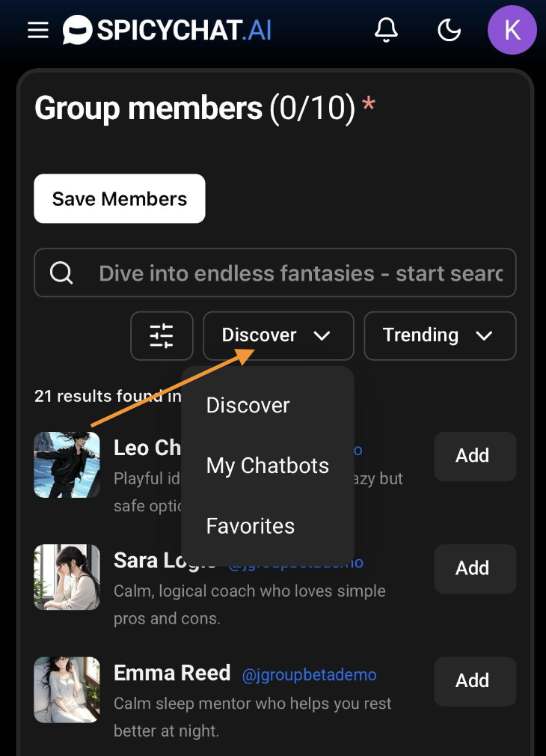Open Sara Logic's avatar thumbnail
The height and width of the screenshot is (756, 546).
point(67,577)
